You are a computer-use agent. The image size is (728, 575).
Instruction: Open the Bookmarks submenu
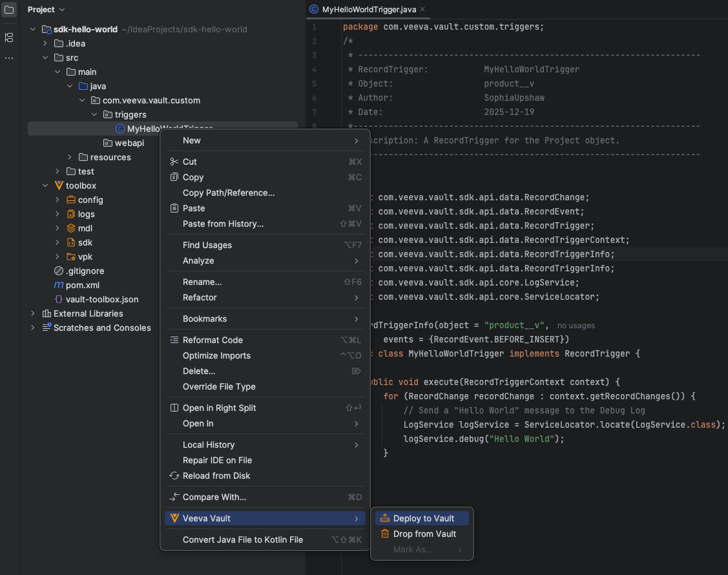coord(265,319)
